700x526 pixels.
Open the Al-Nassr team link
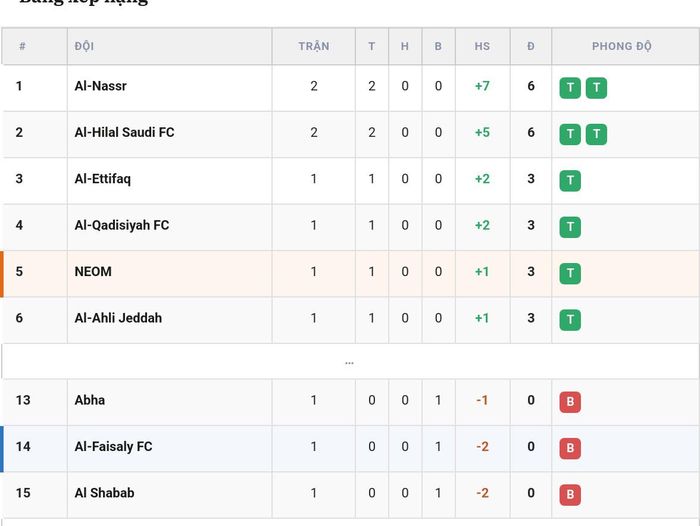point(100,86)
